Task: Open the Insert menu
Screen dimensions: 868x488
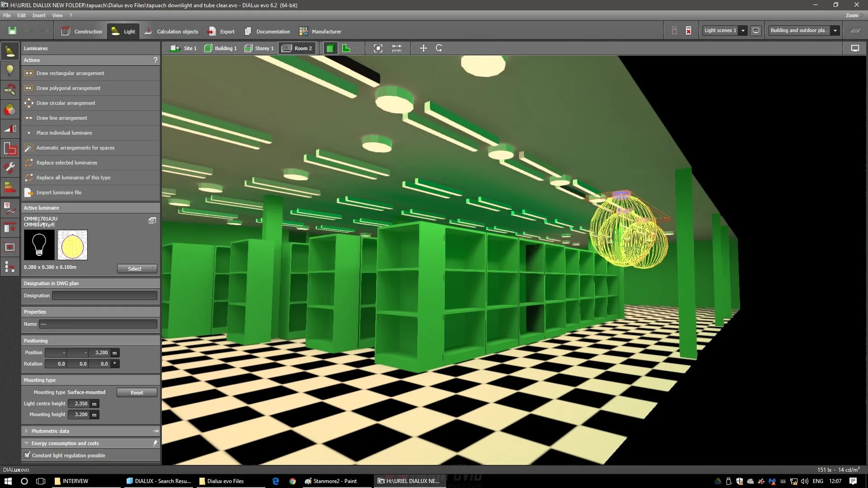Action: [38, 15]
